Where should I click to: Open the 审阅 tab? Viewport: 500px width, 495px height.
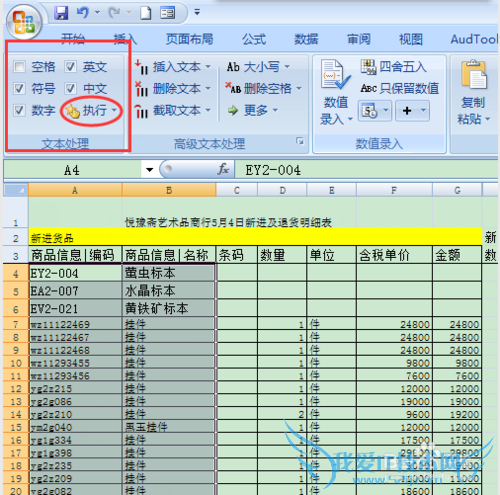(x=359, y=39)
